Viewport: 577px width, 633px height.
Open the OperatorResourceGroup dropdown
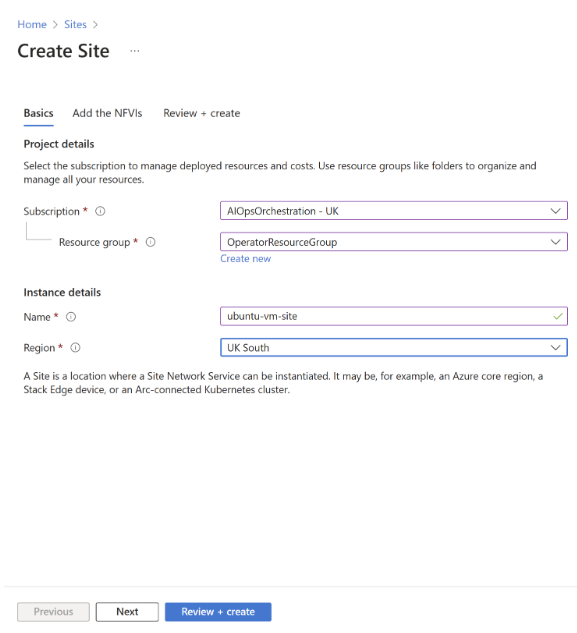pos(394,242)
